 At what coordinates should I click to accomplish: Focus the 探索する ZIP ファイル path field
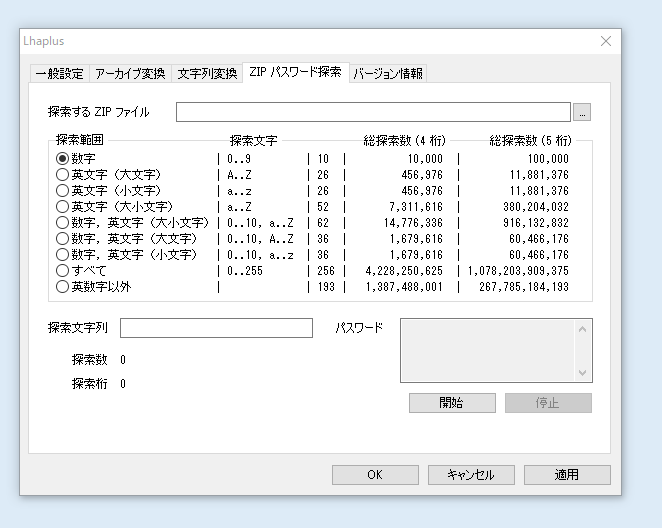(373, 112)
